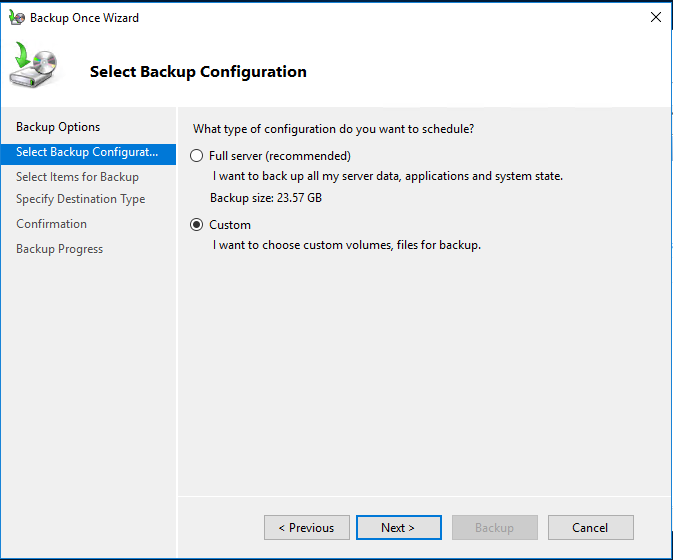673x560 pixels.
Task: Click the Backup size: 23.57 GB text
Action: coord(266,198)
